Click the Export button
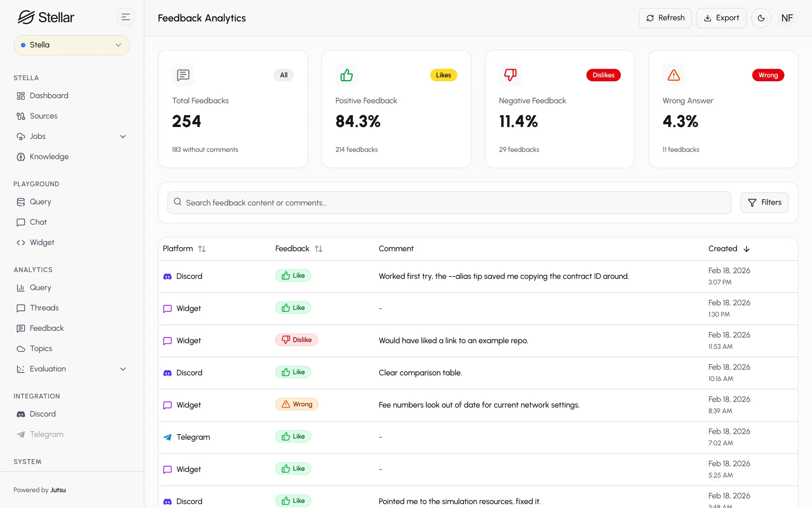 point(721,18)
